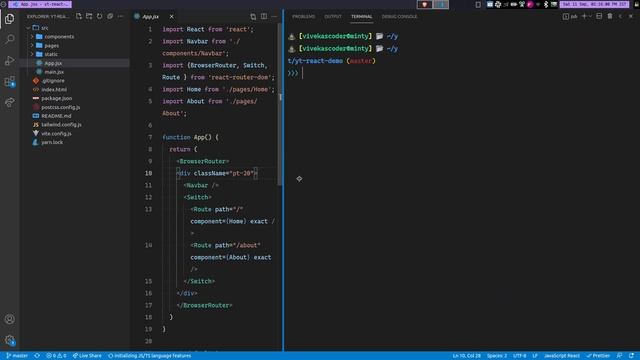
Task: Close the terminal panel
Action: pos(631,16)
